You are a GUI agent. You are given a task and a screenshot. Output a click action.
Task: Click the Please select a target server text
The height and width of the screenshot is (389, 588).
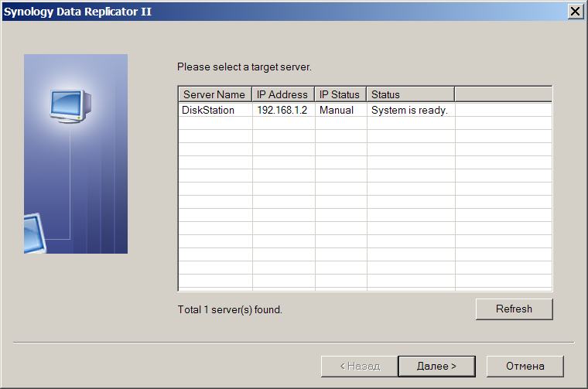click(x=244, y=67)
